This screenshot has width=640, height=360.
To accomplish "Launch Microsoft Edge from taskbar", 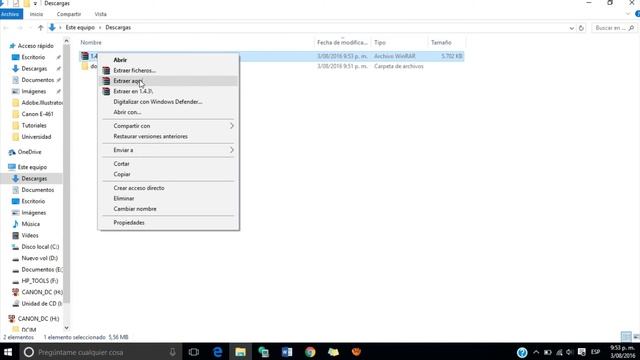I will click(218, 352).
